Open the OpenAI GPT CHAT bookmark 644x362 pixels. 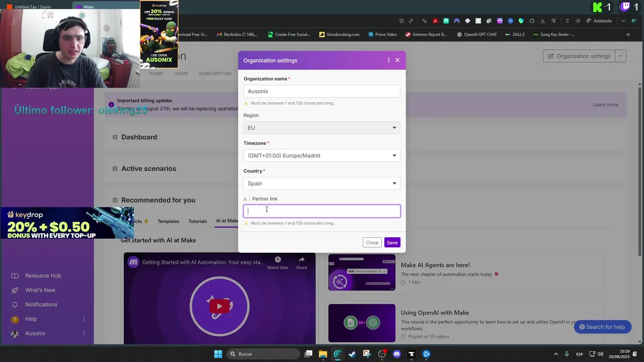[476, 35]
